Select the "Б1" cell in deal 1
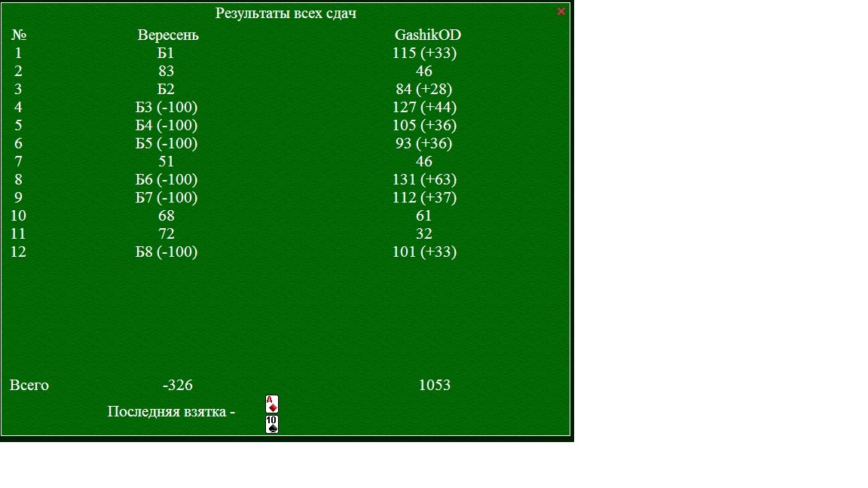 pos(166,53)
